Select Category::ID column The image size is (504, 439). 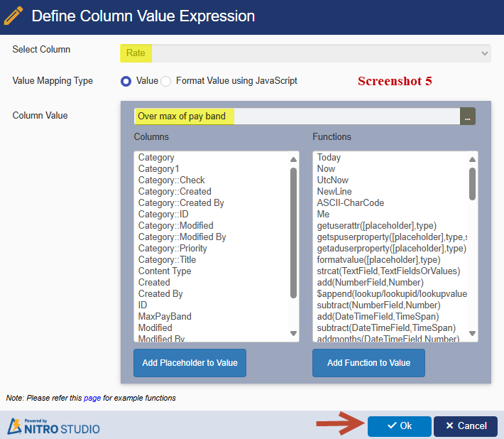click(163, 215)
